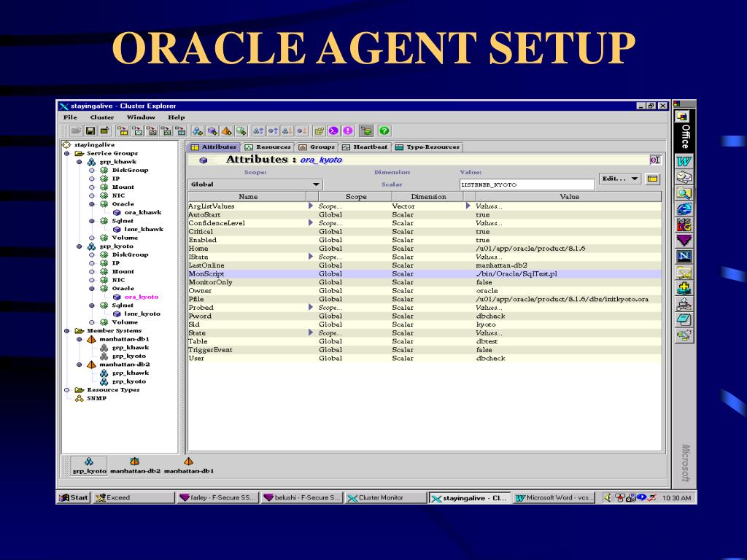Open Internet Explorer from the Office shortcut bar

click(x=684, y=209)
